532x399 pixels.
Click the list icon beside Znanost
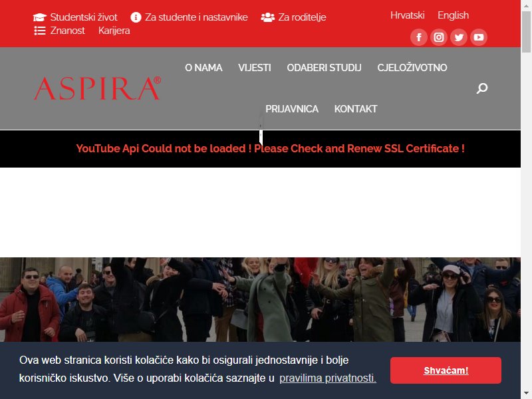click(40, 31)
